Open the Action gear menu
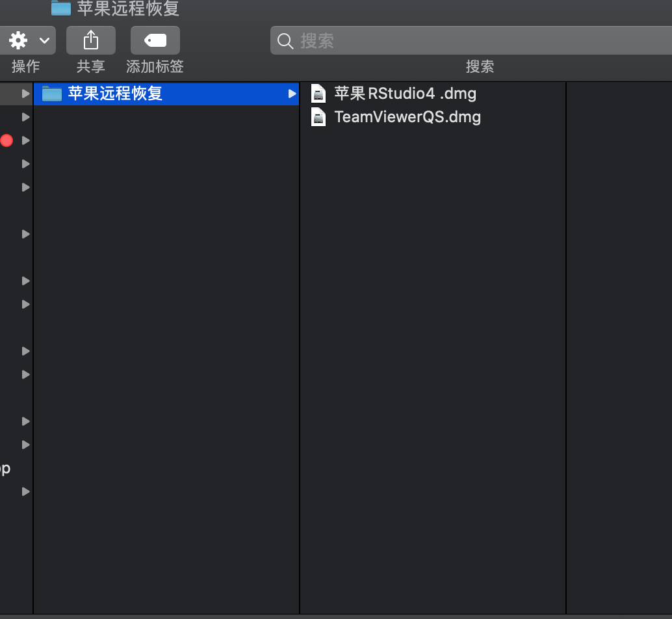This screenshot has width=672, height=619. [x=18, y=40]
